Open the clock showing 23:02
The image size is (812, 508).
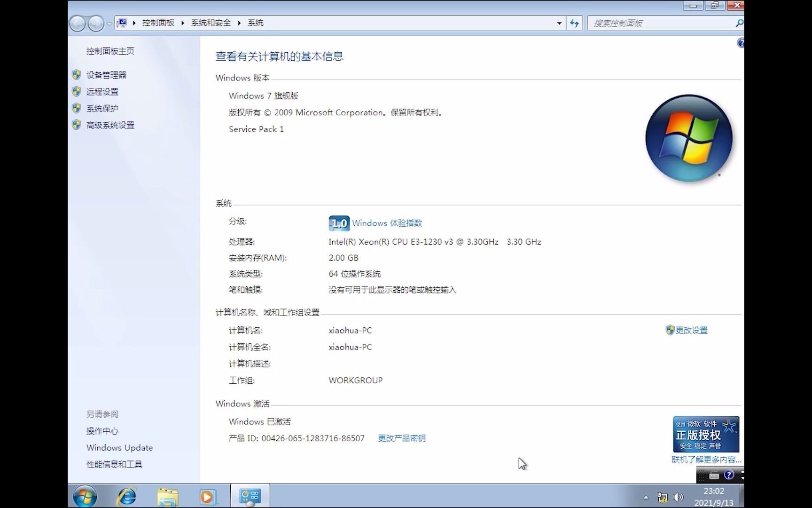click(714, 497)
